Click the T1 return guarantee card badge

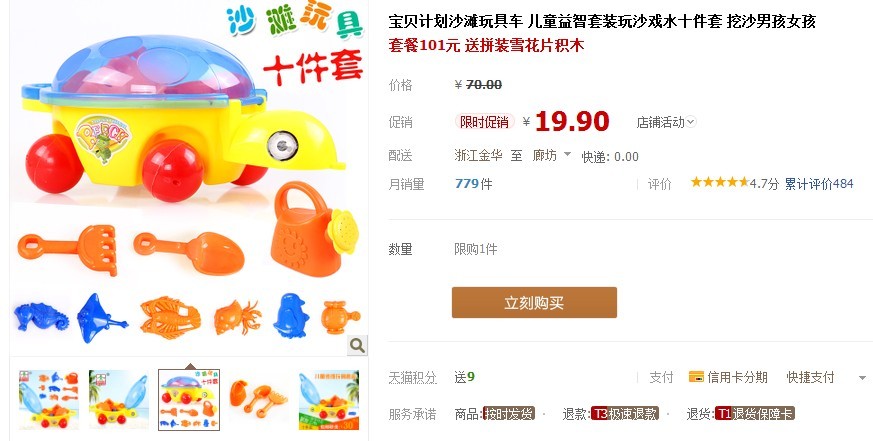click(x=755, y=414)
